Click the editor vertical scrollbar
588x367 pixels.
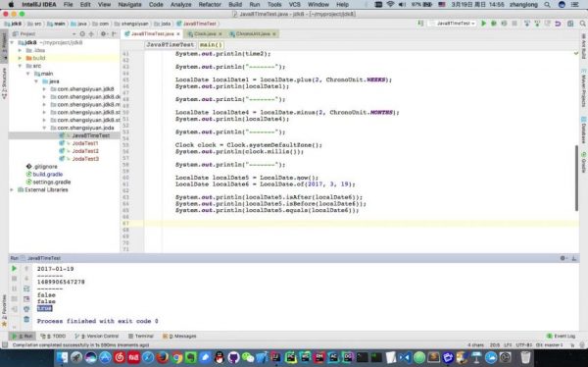tap(577, 178)
